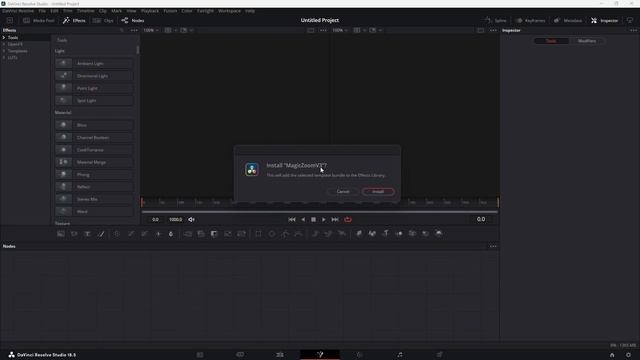This screenshot has width=640, height=360.
Task: Add a Polygon mask from the toolbar
Action: pyautogui.click(x=285, y=234)
